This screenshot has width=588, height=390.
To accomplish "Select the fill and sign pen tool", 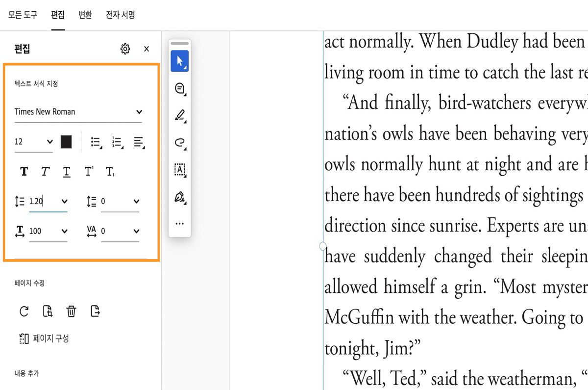I will 179,197.
